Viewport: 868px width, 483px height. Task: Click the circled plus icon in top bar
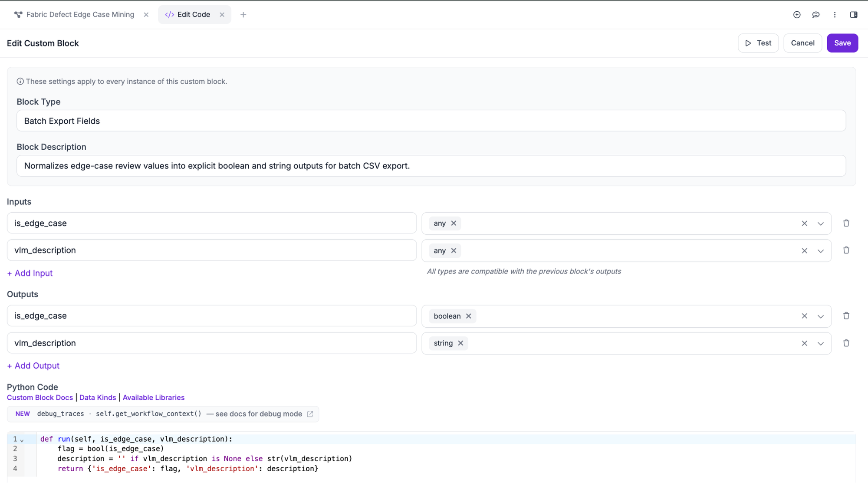click(797, 15)
